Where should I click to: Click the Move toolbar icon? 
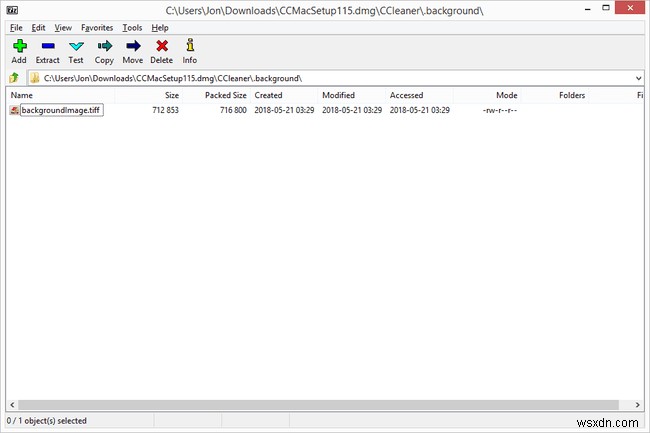pos(133,46)
